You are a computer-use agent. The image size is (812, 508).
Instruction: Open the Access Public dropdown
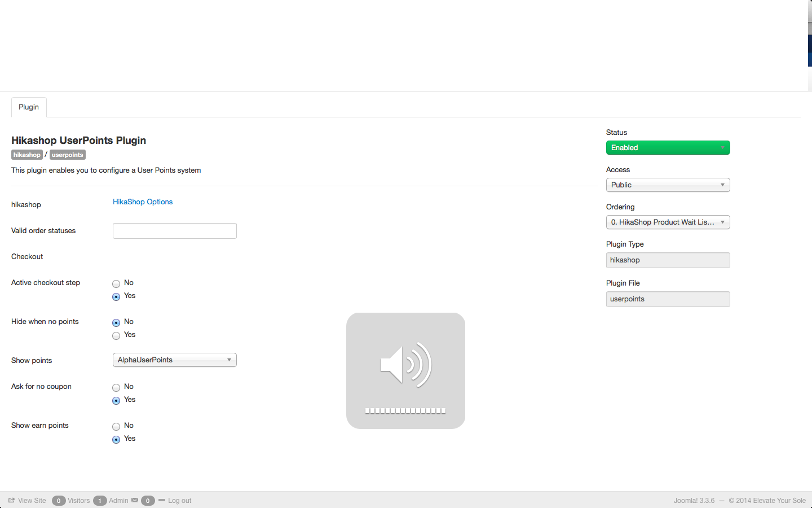668,185
